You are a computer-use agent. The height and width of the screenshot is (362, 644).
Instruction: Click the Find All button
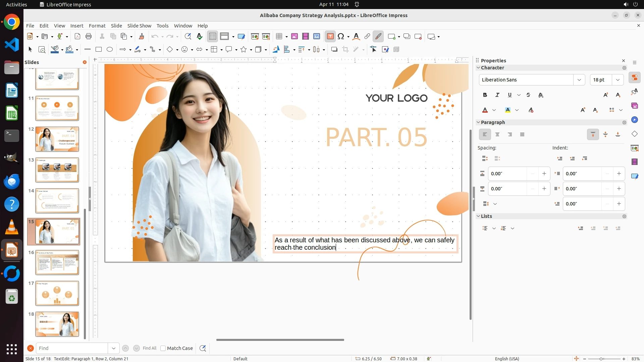149,348
